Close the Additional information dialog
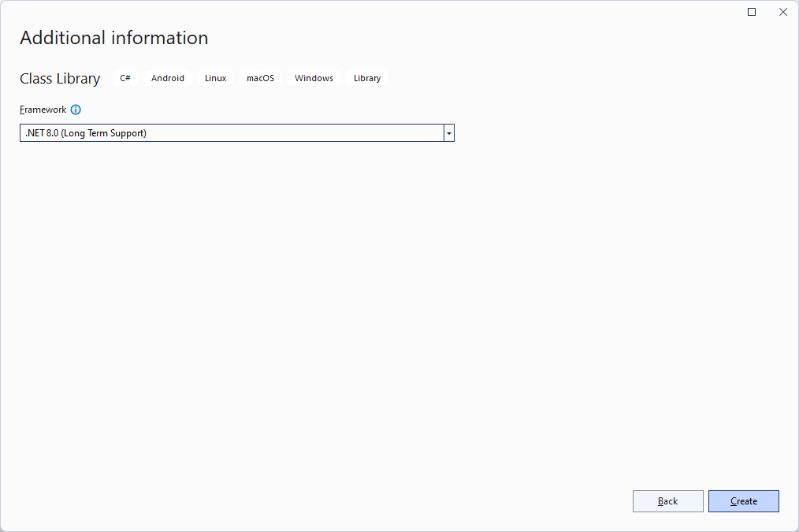 [782, 12]
